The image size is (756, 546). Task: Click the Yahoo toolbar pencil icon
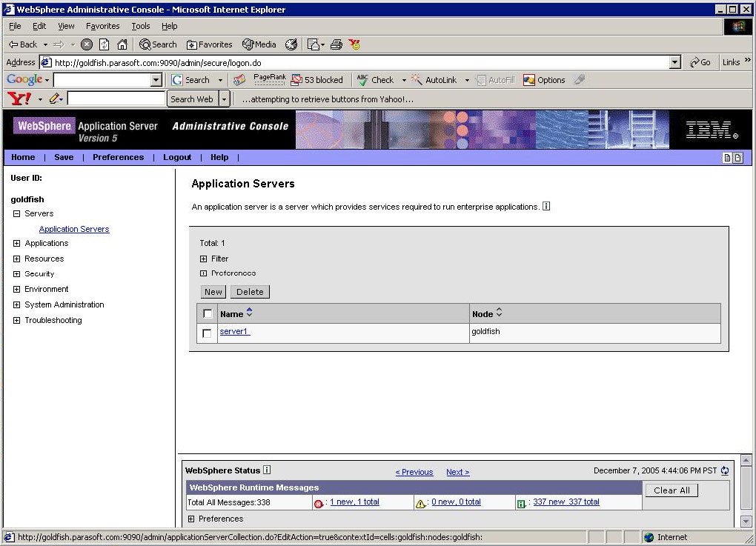[54, 99]
